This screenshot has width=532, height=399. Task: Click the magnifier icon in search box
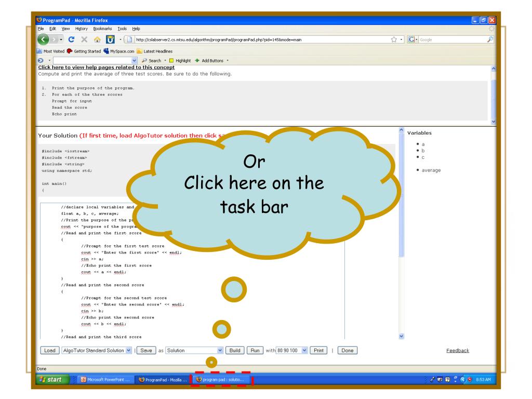(490, 39)
